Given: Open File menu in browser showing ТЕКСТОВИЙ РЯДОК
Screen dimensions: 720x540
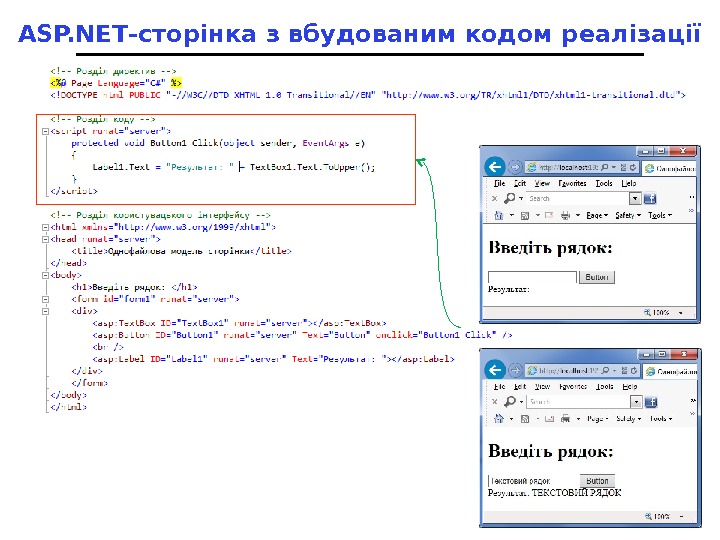Looking at the screenshot, I should pyautogui.click(x=500, y=387).
